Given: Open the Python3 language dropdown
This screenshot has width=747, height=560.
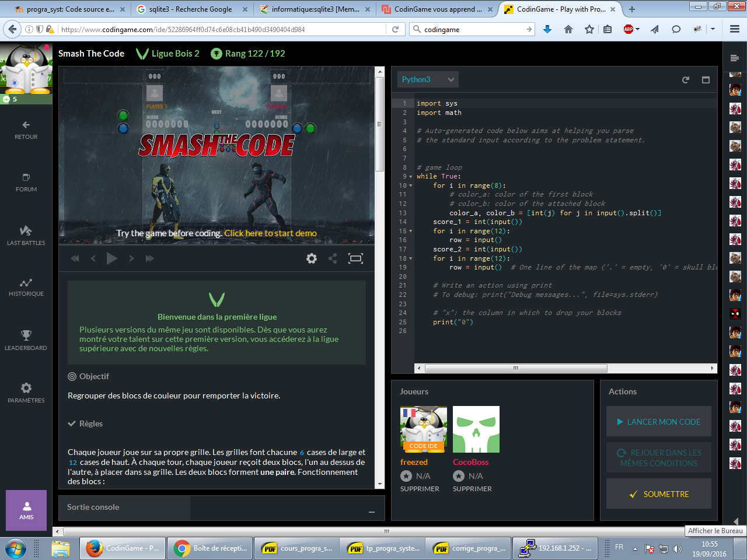Looking at the screenshot, I should pyautogui.click(x=428, y=79).
